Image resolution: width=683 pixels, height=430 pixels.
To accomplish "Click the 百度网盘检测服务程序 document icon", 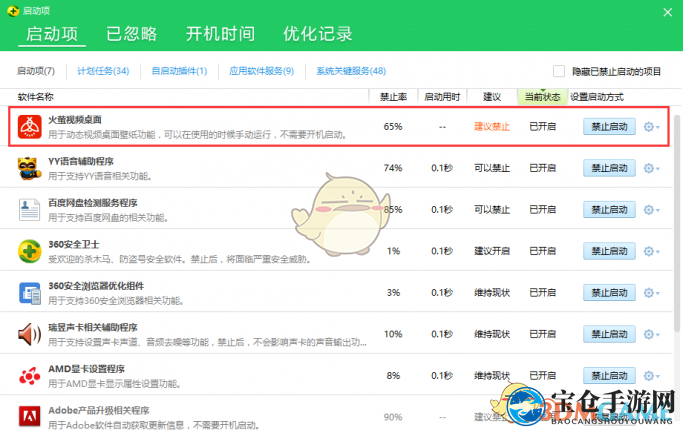I will (30, 210).
